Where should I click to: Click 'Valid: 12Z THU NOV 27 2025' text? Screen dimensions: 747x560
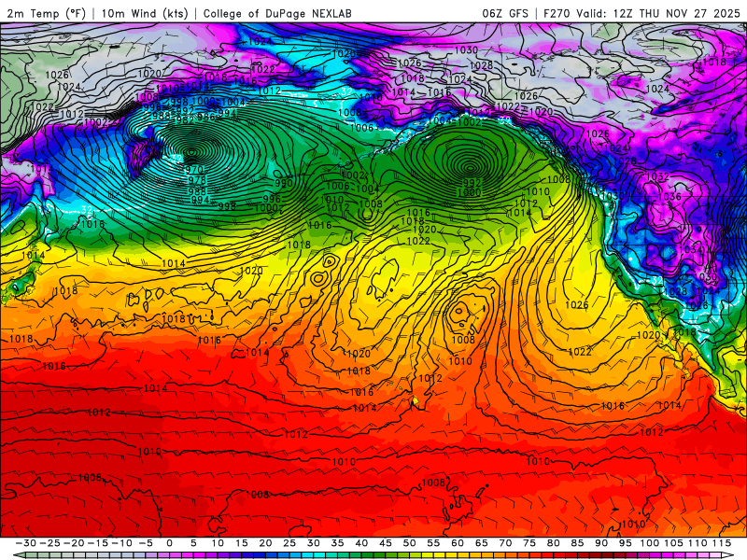(658, 13)
